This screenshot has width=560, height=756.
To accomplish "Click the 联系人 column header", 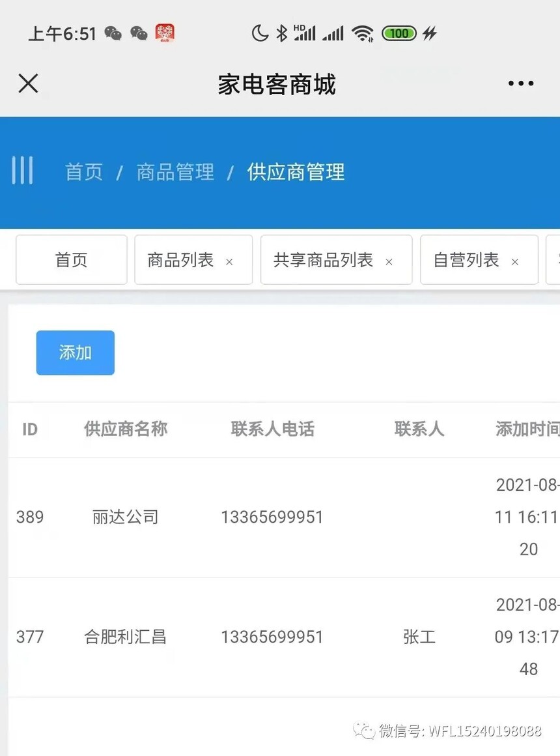I will coord(419,429).
